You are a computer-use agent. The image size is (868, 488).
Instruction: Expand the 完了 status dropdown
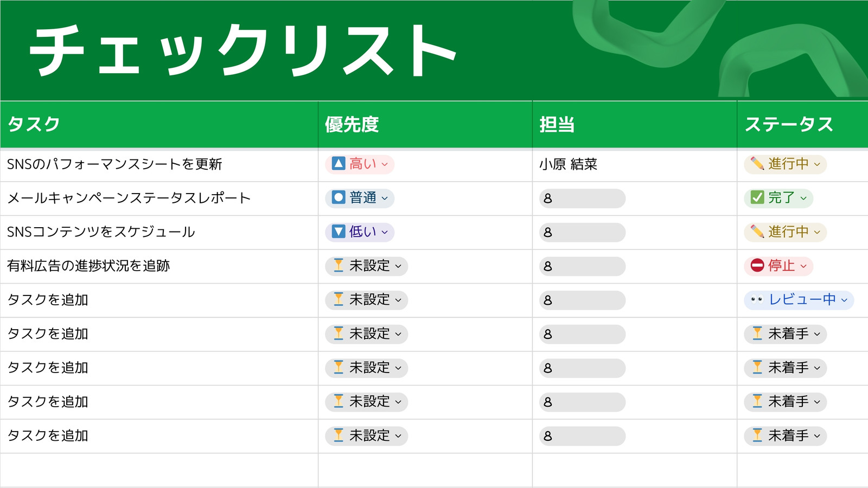pos(803,198)
